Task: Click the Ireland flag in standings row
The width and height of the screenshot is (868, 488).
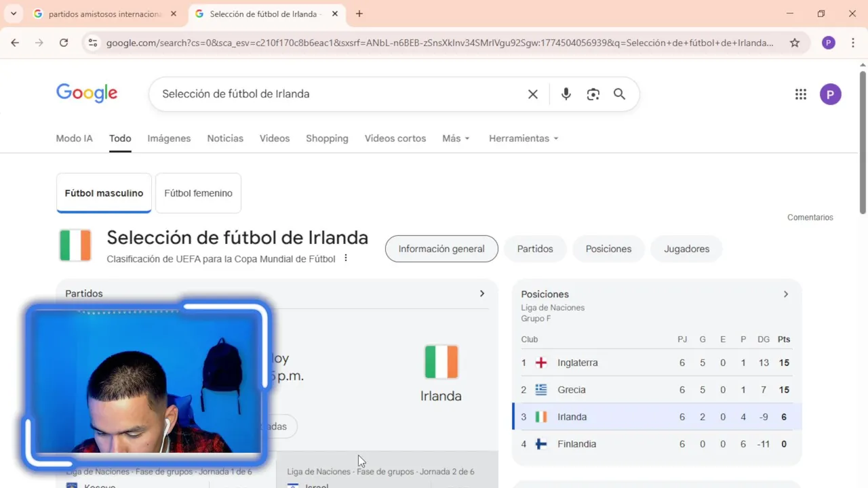Action: tap(541, 417)
